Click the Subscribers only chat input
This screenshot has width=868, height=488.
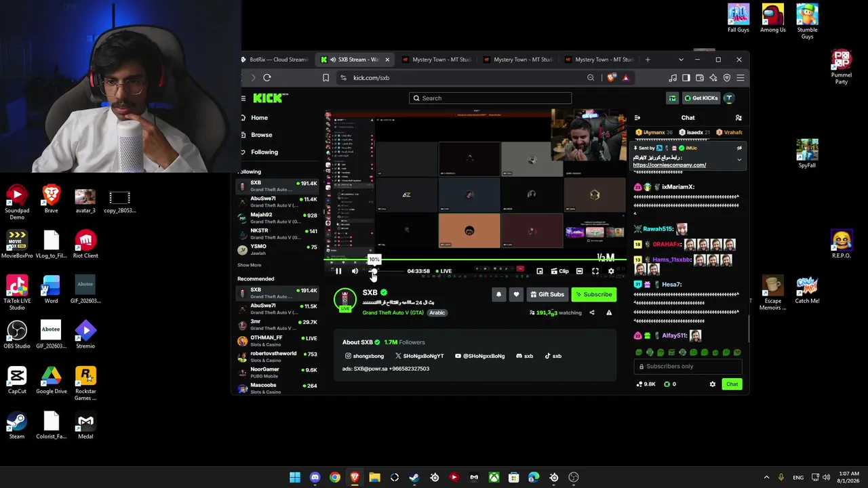coord(688,367)
